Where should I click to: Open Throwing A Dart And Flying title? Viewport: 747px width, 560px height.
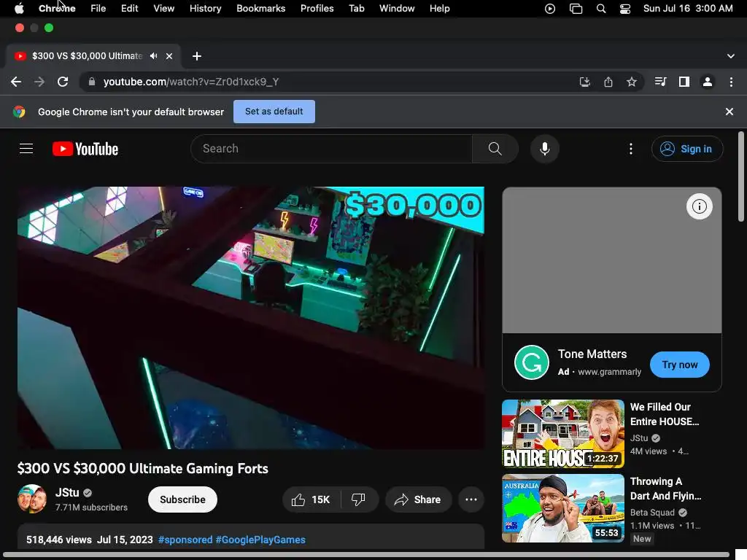point(665,489)
